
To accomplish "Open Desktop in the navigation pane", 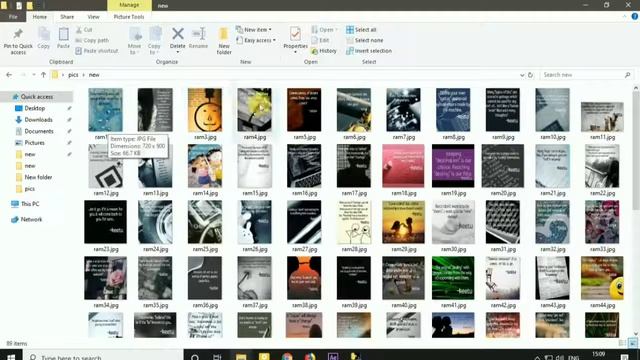I will pyautogui.click(x=35, y=108).
